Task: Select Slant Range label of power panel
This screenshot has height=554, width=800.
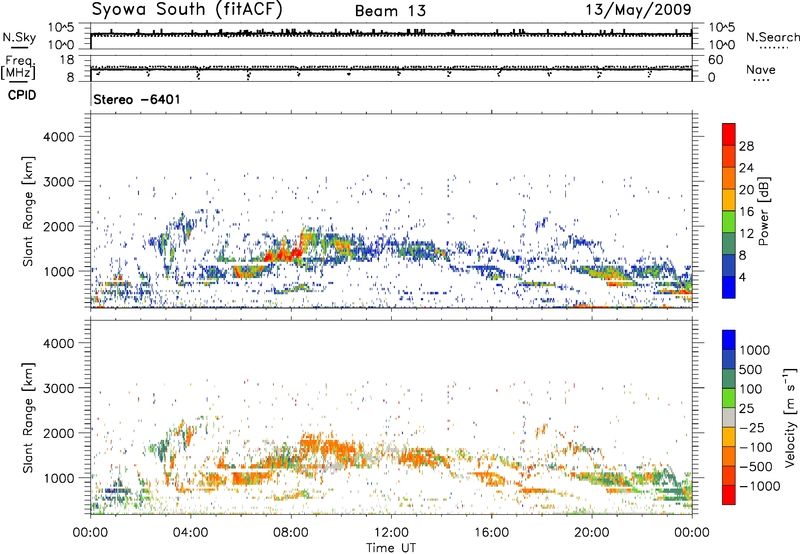Action: tap(28, 211)
